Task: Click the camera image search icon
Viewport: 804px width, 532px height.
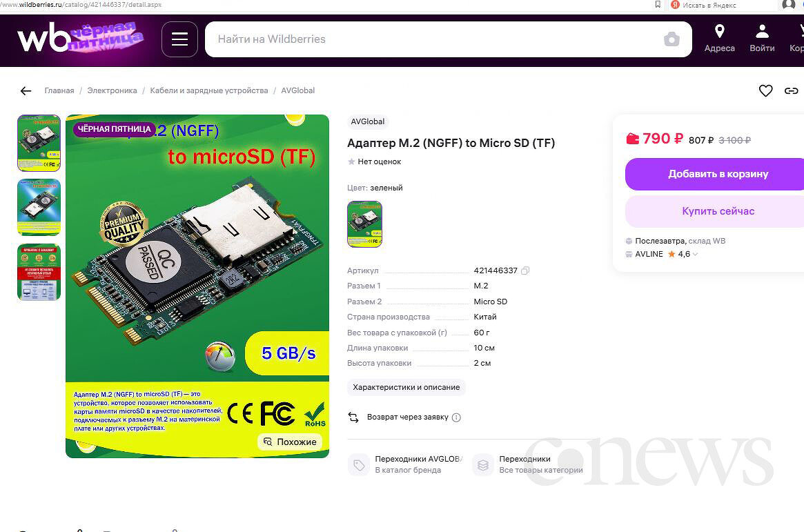Action: point(671,39)
